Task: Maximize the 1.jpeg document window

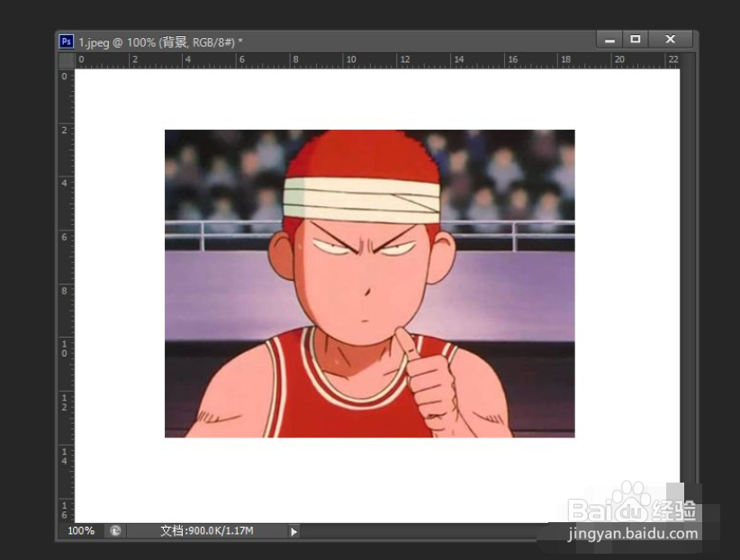Action: (x=636, y=40)
